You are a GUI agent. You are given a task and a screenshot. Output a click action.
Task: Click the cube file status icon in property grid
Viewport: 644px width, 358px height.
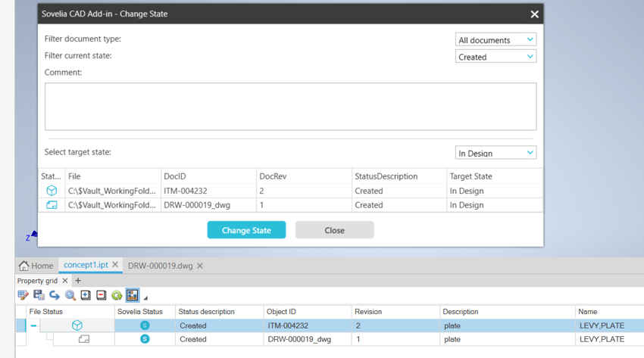[x=77, y=325]
